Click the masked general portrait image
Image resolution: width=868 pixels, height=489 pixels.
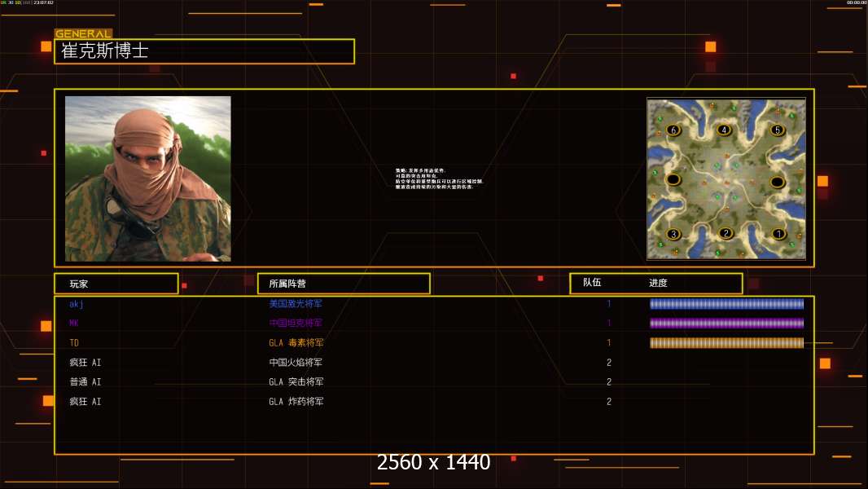[x=148, y=178]
